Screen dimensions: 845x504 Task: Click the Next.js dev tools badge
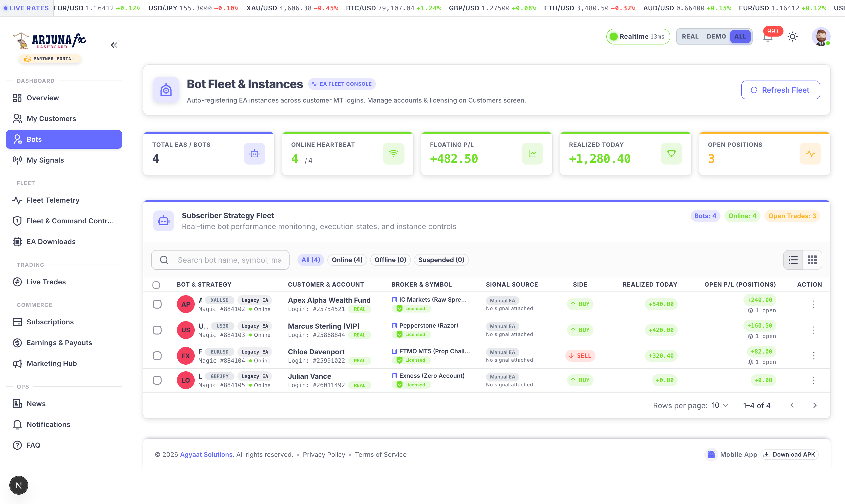point(19,485)
